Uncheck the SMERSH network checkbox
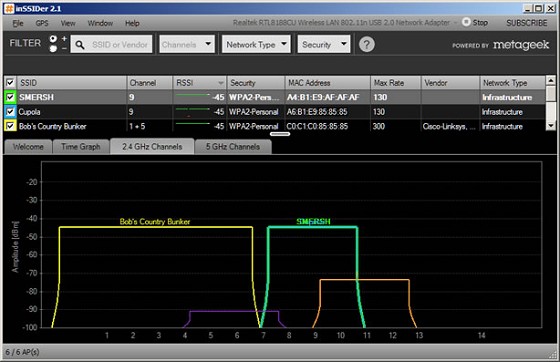560x362 pixels. [10, 97]
